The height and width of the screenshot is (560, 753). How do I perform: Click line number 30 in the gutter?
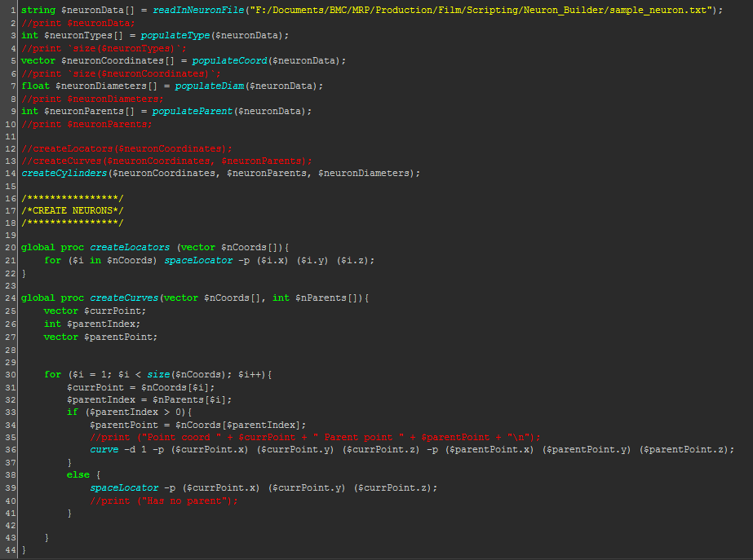tap(11, 375)
